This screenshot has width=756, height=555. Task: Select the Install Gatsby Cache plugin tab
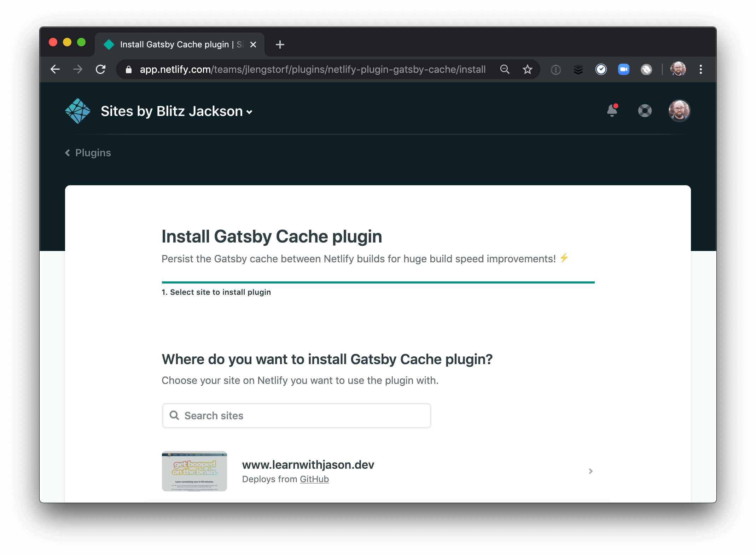click(175, 45)
